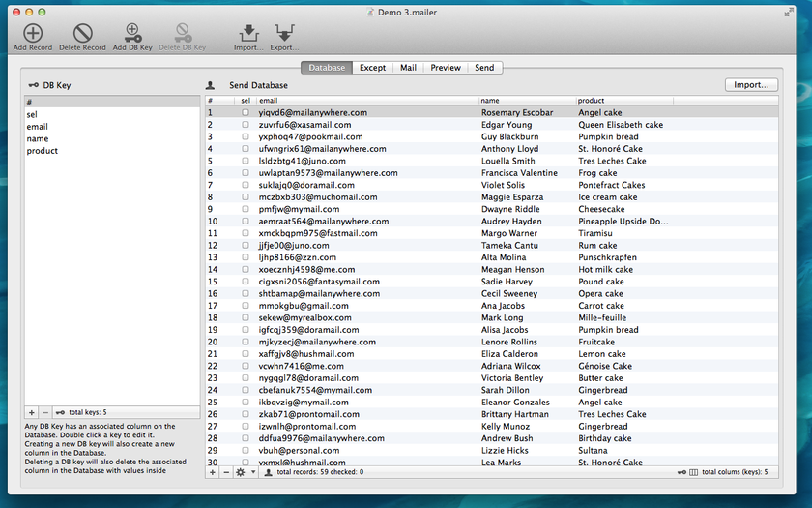Tick the checkbox in row 5 Louella Smith
Screen dimensions: 812x508
pyautogui.click(x=246, y=162)
